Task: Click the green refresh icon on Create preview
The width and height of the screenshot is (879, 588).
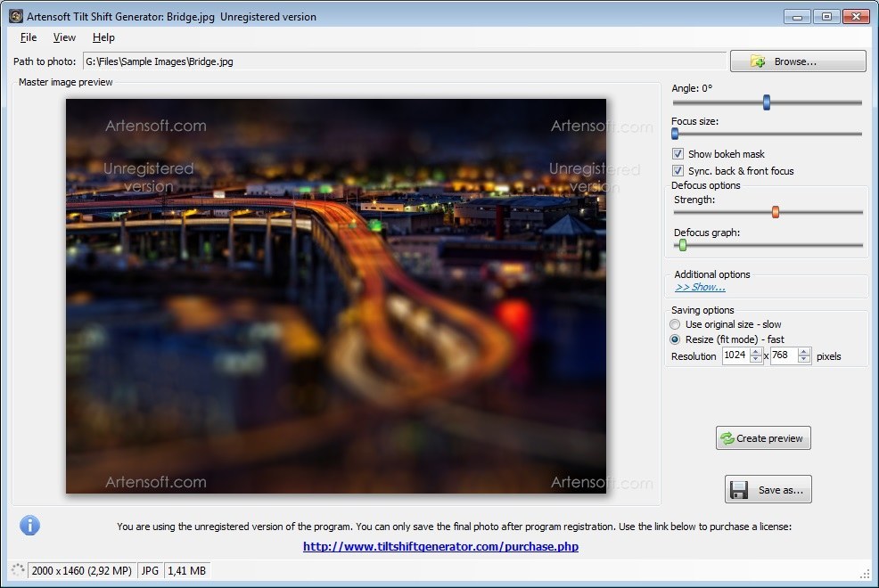Action: click(727, 437)
